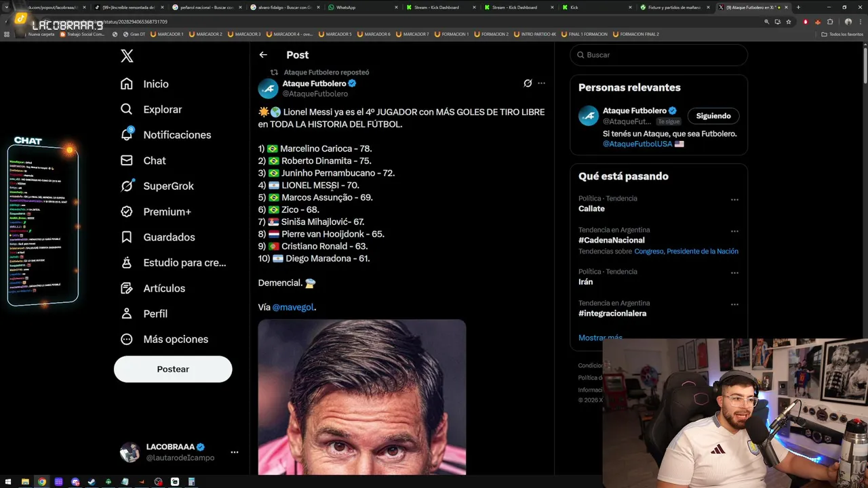Open more options for #CadenaNacional trend
The width and height of the screenshot is (868, 488).
point(734,231)
